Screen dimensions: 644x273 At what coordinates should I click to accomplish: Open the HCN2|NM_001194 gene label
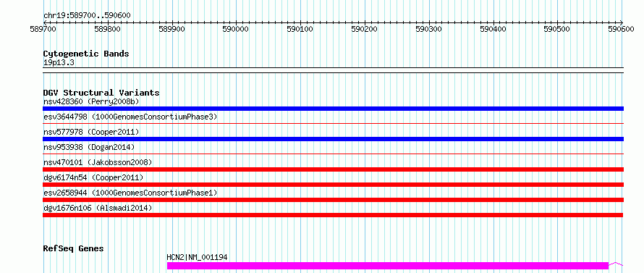click(x=197, y=257)
